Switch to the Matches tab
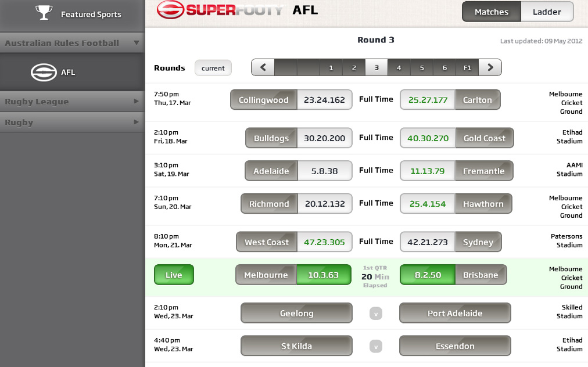Viewport: 588px width, 367px height. click(x=492, y=12)
